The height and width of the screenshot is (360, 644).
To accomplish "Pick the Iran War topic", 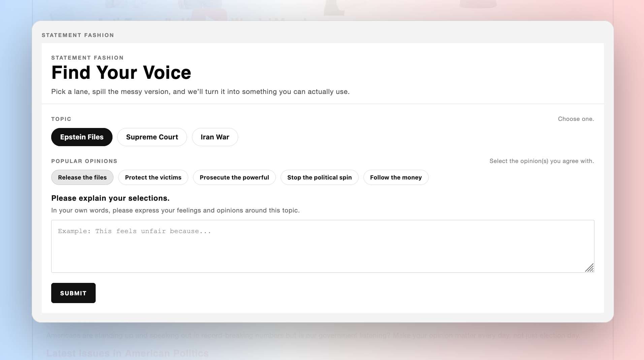I will click(215, 137).
